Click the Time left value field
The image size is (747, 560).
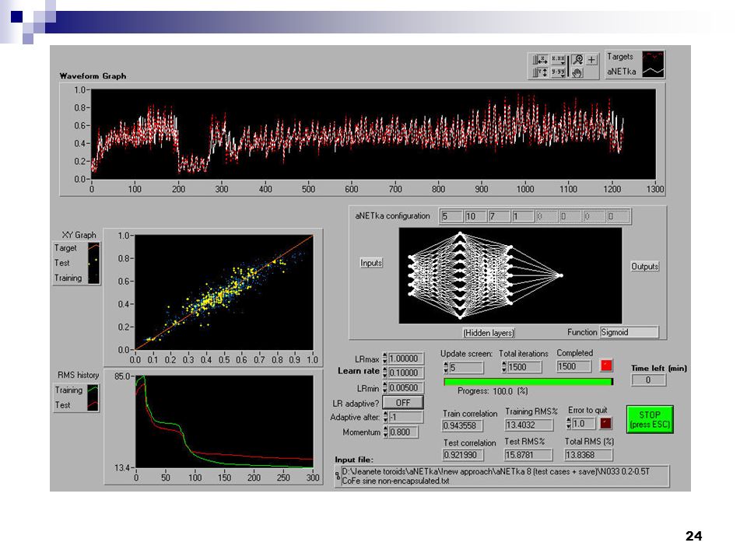pos(647,380)
